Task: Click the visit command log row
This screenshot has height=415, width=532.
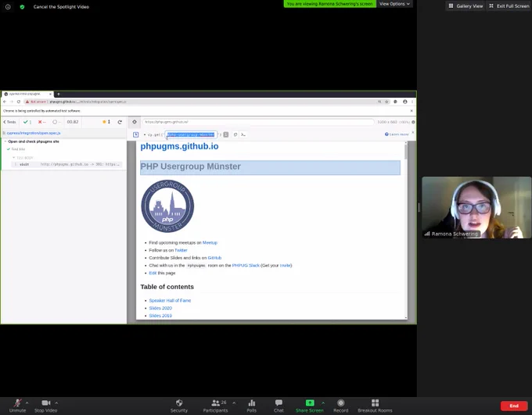Action: 66,164
